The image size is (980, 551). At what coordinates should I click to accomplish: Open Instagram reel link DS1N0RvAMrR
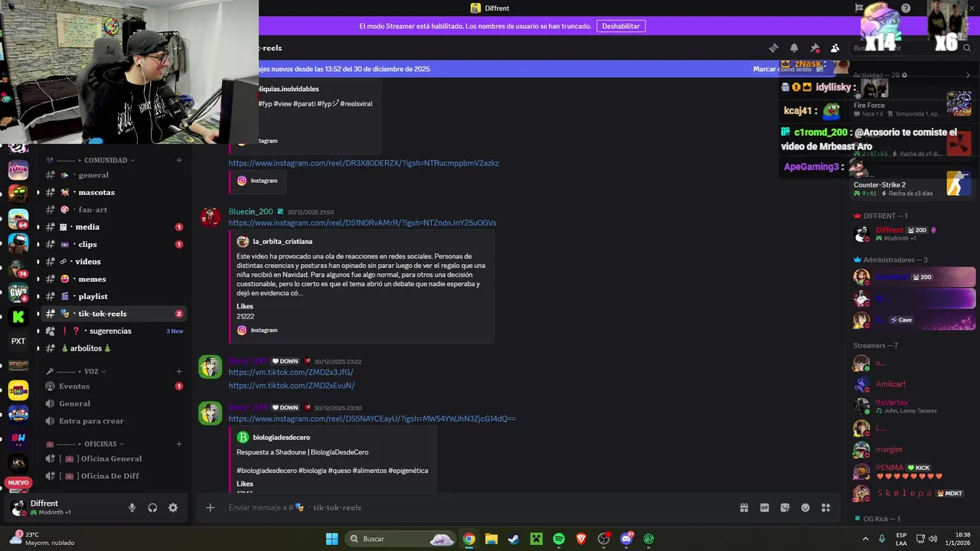[x=362, y=223]
